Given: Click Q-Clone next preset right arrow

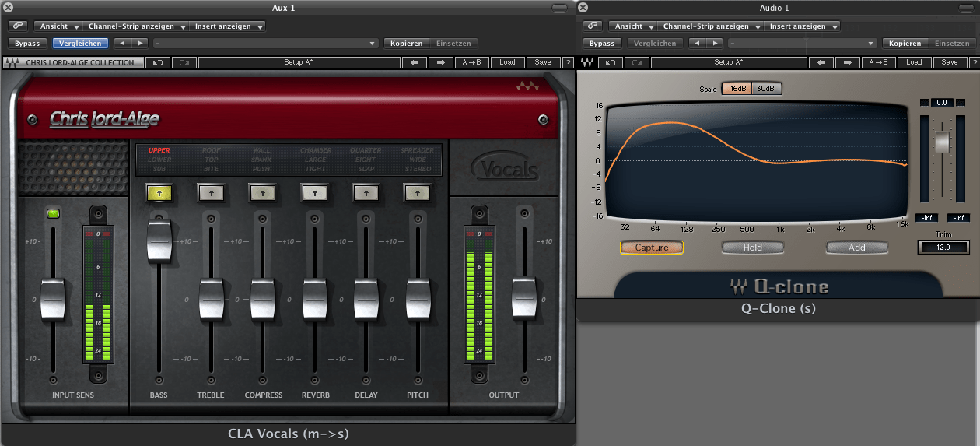Looking at the screenshot, I should point(847,62).
